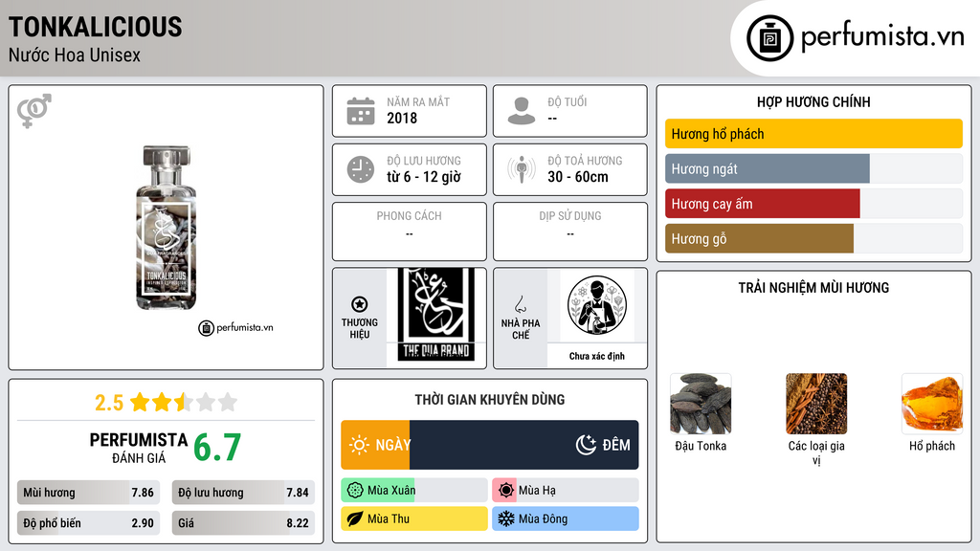Viewport: 980px width, 551px height.
Task: Click the perfumer illustration avatar
Action: pyautogui.click(x=597, y=305)
